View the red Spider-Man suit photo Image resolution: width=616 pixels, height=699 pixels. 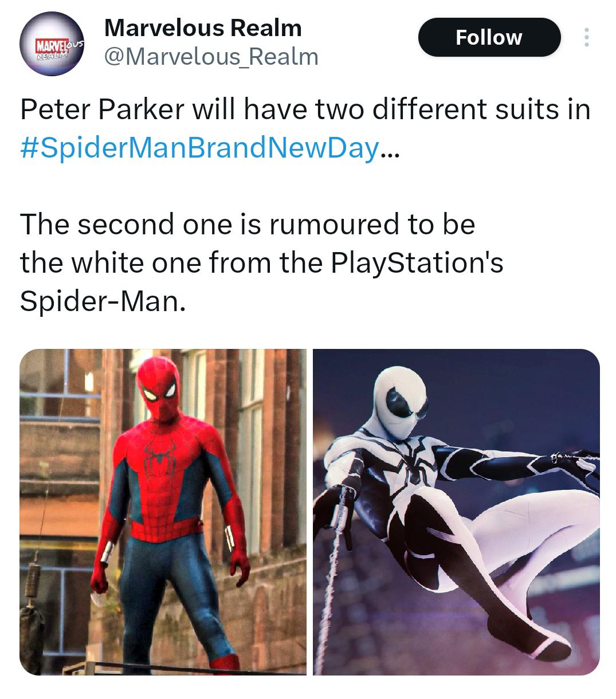point(163,512)
